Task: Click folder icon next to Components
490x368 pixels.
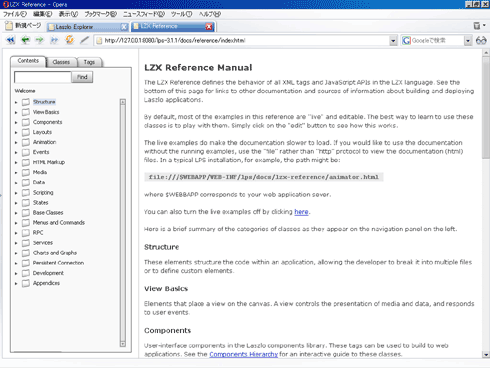Action: point(26,122)
